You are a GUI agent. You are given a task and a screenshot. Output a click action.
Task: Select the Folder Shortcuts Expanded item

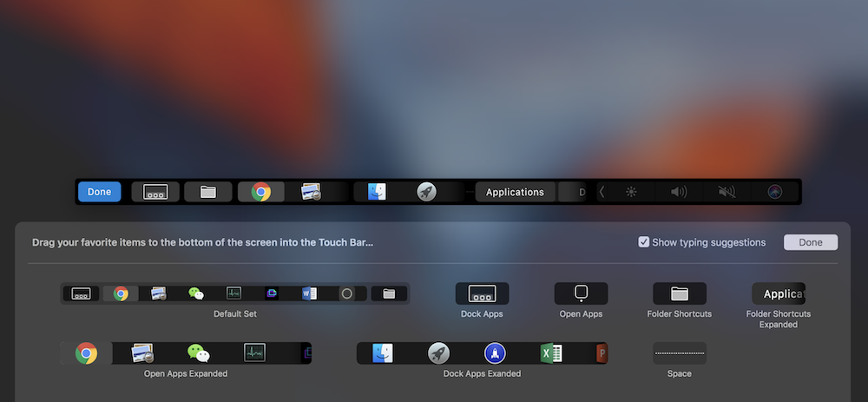(x=778, y=293)
